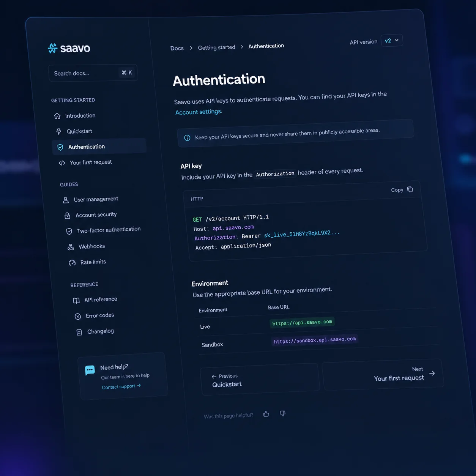Click the GET keyword in the code block

pyautogui.click(x=197, y=219)
